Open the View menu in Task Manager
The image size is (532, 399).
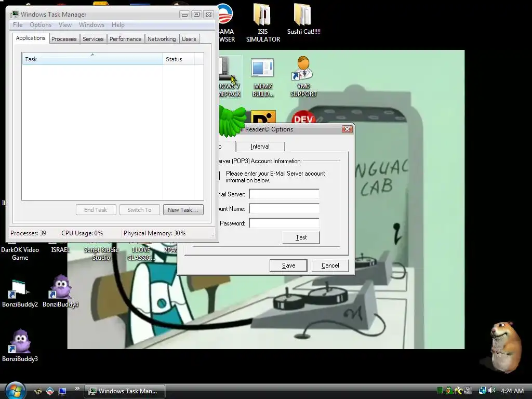point(65,25)
